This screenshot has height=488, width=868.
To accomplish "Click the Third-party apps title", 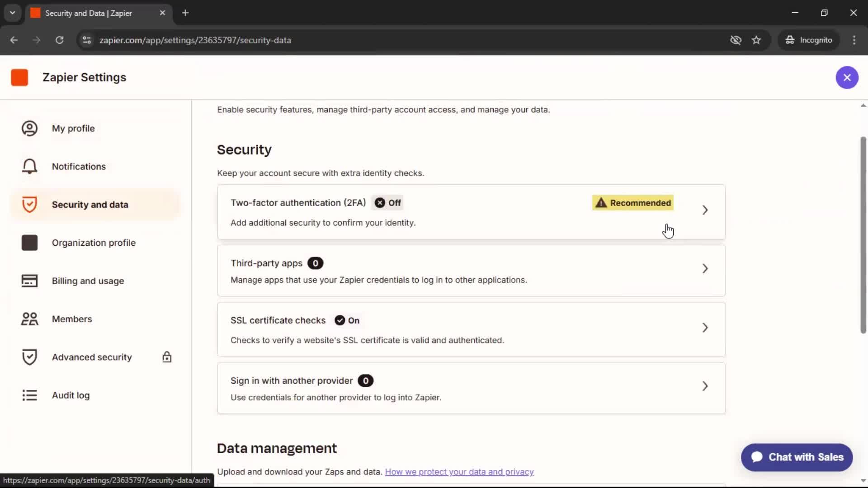I will (x=266, y=263).
